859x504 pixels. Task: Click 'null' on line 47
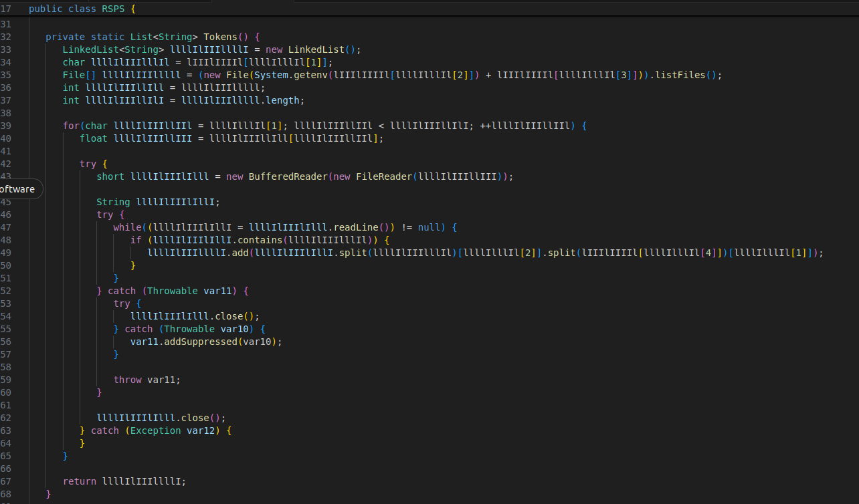coord(429,227)
